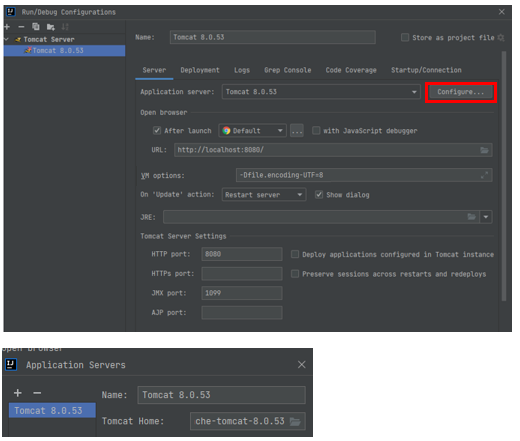The image size is (520, 441).
Task: Click the JRE input field
Action: pos(321,217)
